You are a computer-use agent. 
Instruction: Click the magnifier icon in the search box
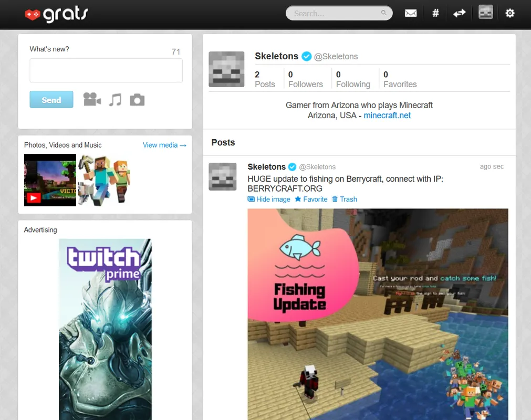[383, 13]
